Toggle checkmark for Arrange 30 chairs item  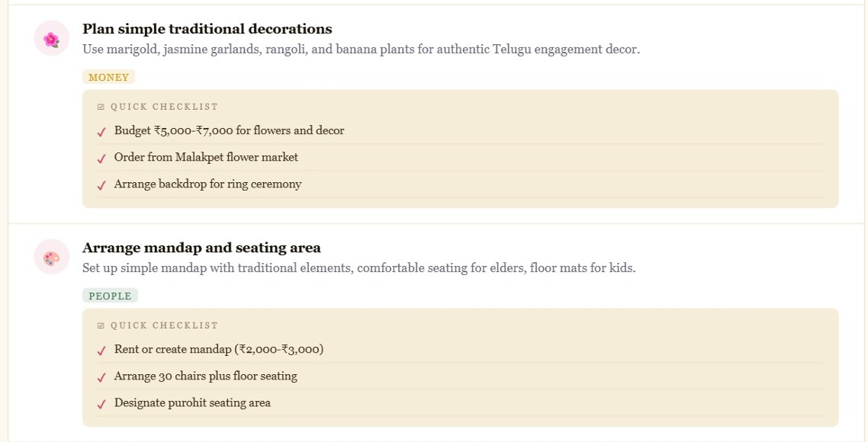coord(101,377)
